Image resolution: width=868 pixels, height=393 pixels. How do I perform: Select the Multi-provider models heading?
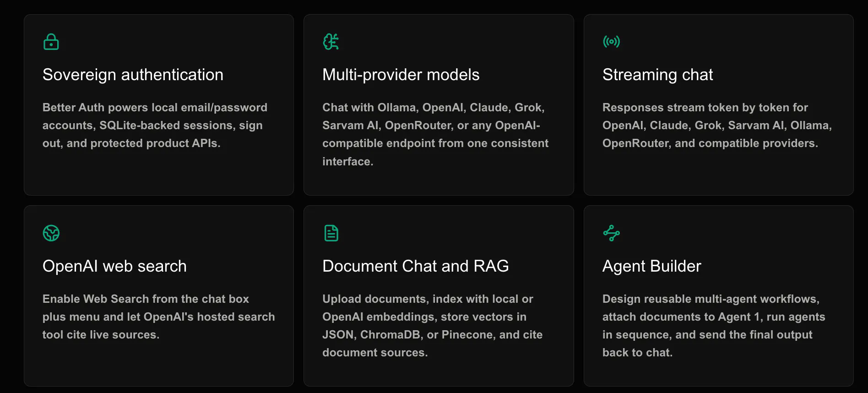(401, 75)
